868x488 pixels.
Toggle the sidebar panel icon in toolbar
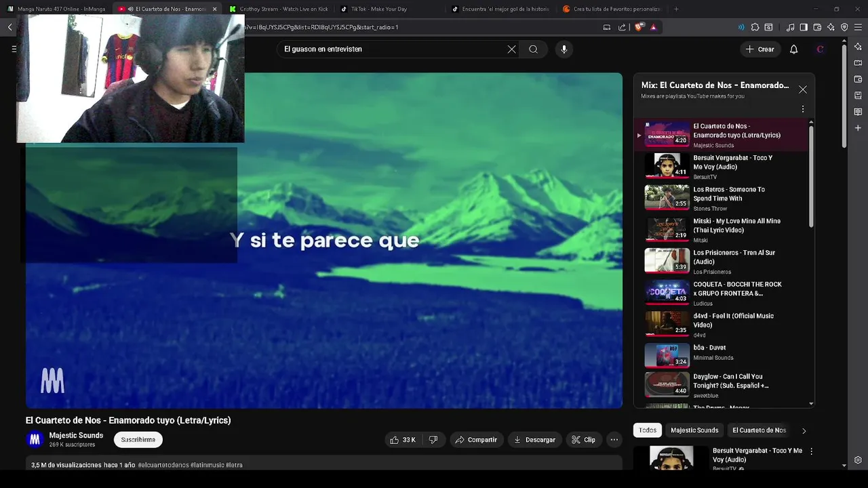pyautogui.click(x=804, y=27)
